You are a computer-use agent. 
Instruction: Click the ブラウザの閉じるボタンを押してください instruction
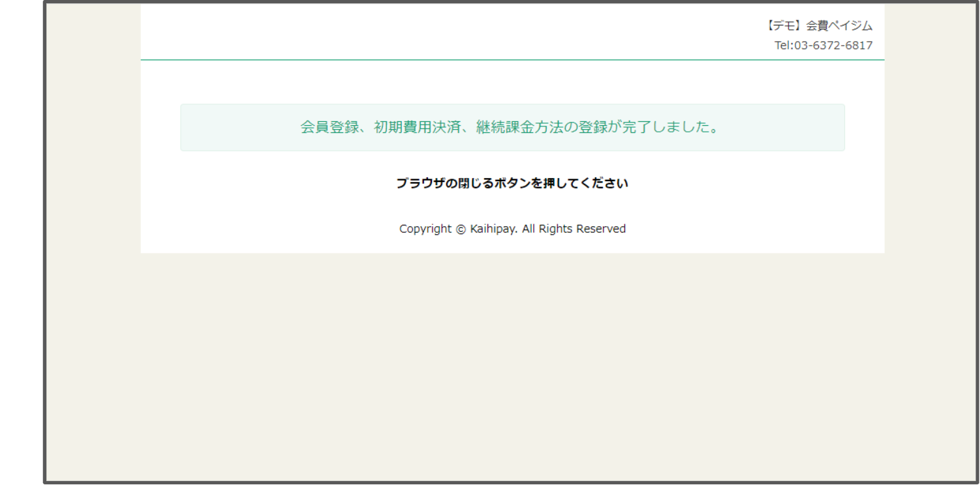(512, 183)
